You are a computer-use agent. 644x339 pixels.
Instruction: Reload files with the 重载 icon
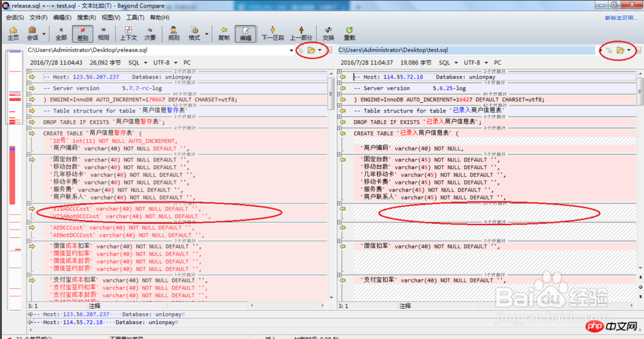pyautogui.click(x=349, y=33)
